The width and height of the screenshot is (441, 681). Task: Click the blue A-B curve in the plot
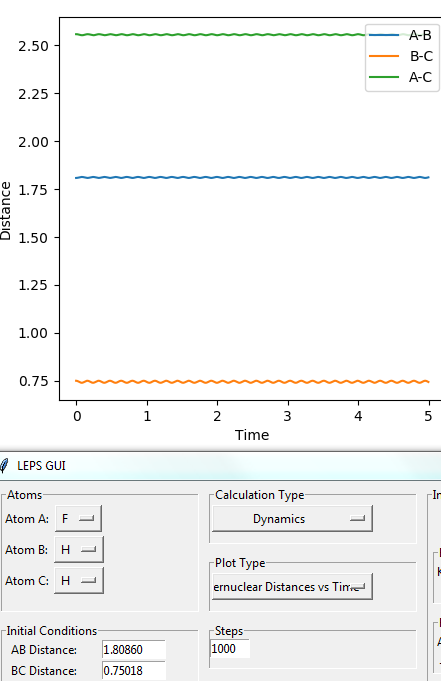252,178
